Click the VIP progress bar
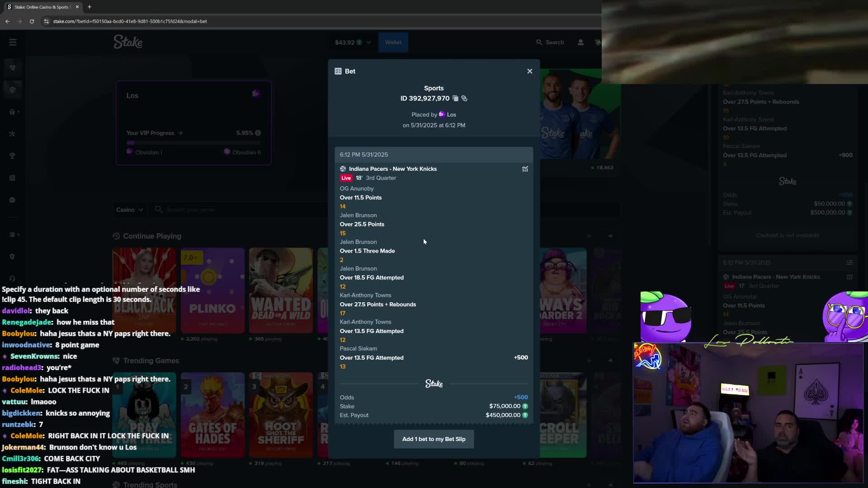Viewport: 868px width, 488px height. 193,143
